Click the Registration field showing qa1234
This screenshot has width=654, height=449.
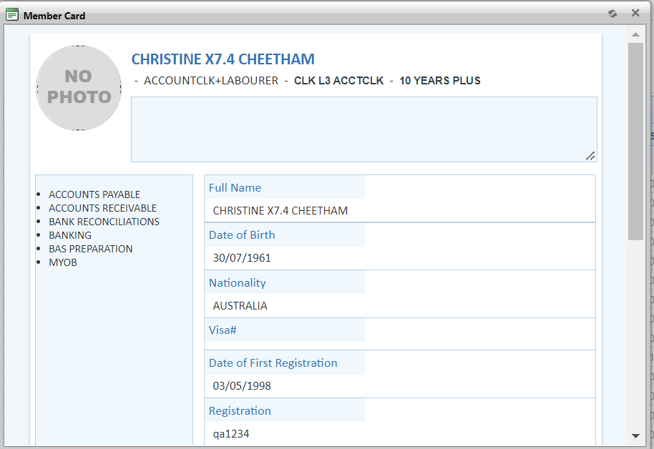[231, 434]
